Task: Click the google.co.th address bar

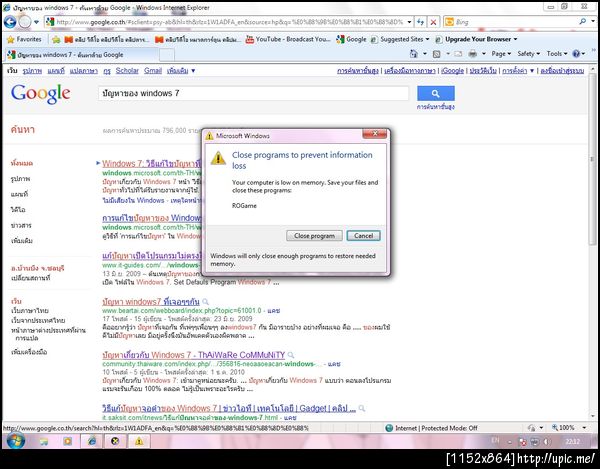Action: [229, 22]
